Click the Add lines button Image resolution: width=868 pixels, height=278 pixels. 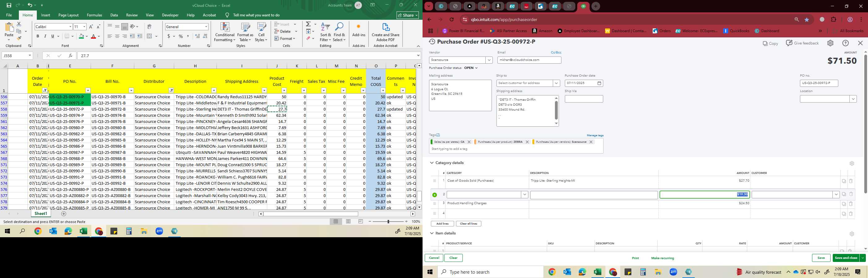pyautogui.click(x=442, y=224)
